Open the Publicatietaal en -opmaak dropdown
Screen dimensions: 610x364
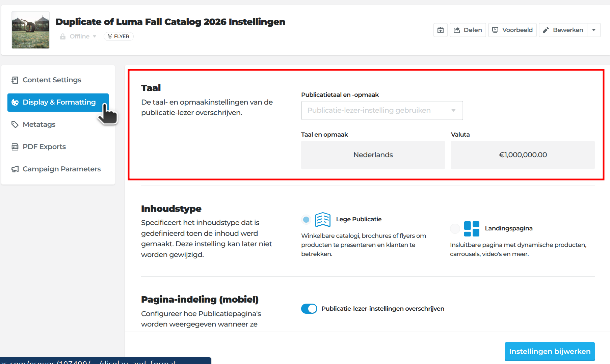382,110
